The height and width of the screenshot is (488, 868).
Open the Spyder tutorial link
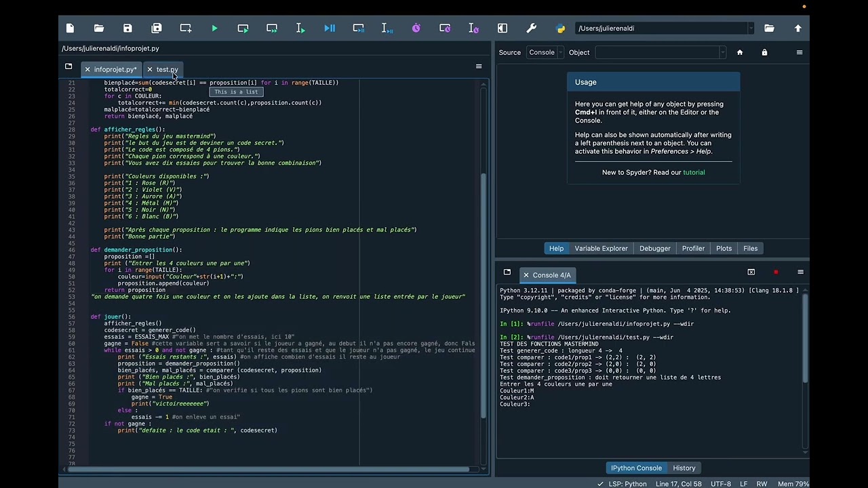[694, 172]
